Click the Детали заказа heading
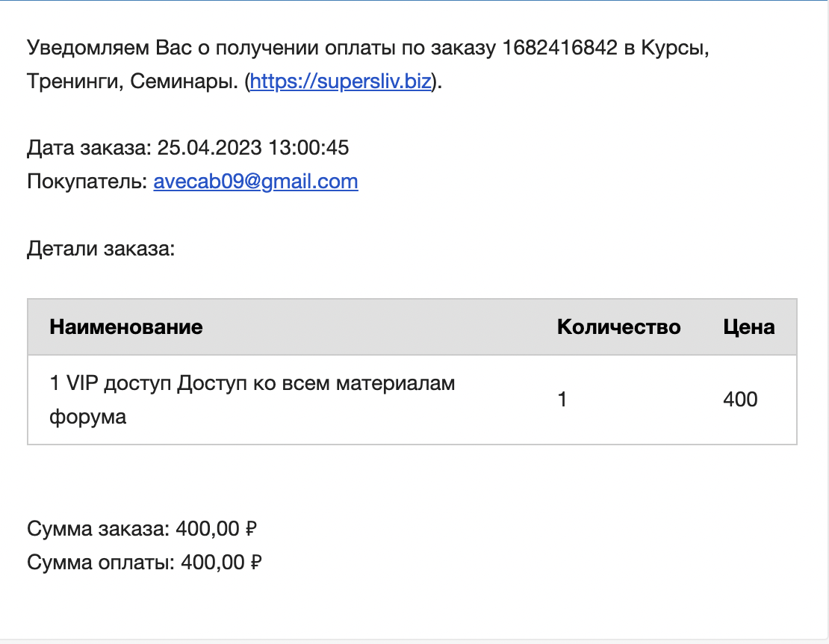This screenshot has width=829, height=644. pyautogui.click(x=101, y=249)
